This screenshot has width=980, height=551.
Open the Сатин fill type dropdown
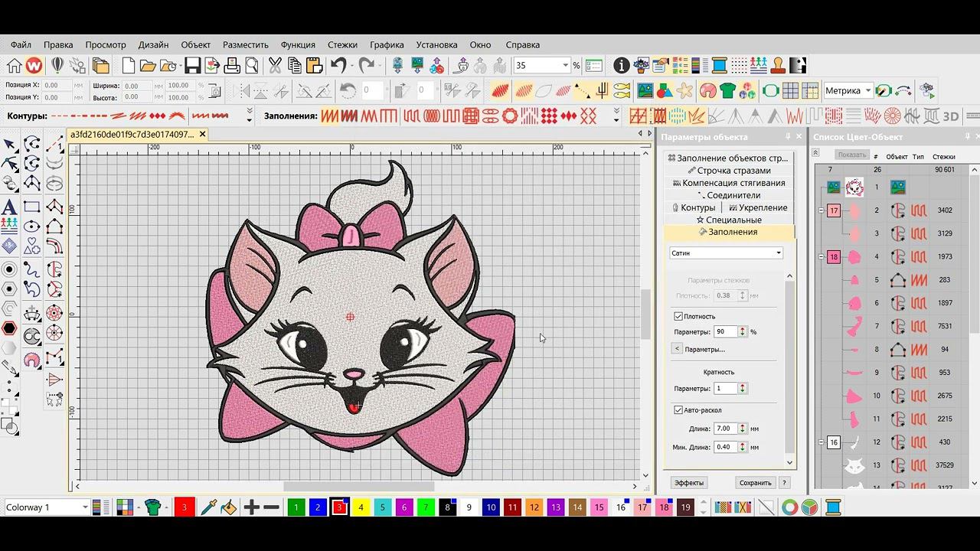coord(778,253)
